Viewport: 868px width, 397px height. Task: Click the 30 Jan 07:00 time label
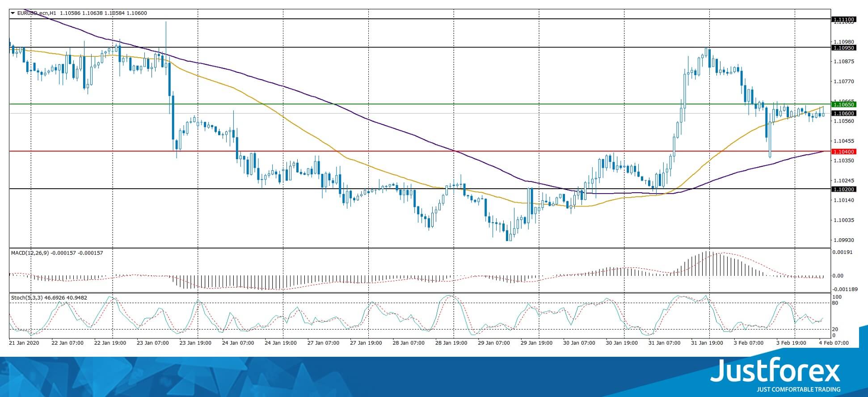pos(579,343)
